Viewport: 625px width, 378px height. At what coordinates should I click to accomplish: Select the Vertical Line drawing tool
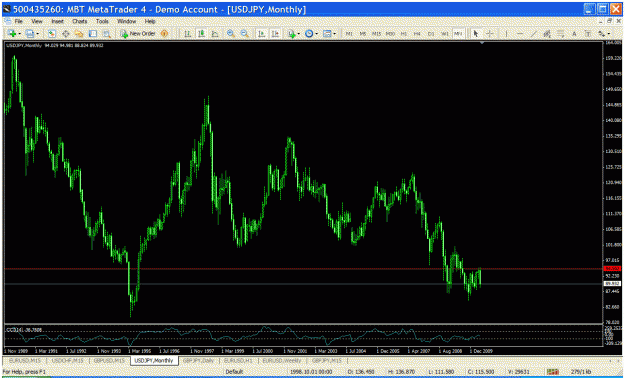[x=506, y=34]
